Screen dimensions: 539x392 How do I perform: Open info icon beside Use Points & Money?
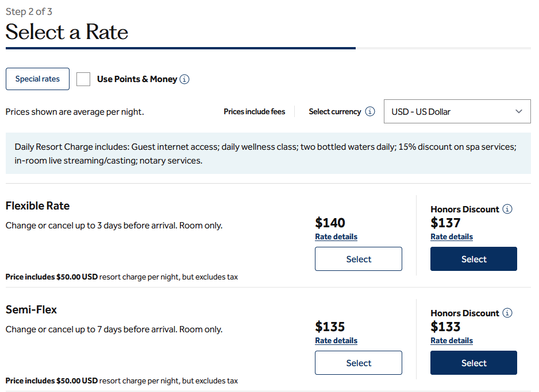(184, 79)
